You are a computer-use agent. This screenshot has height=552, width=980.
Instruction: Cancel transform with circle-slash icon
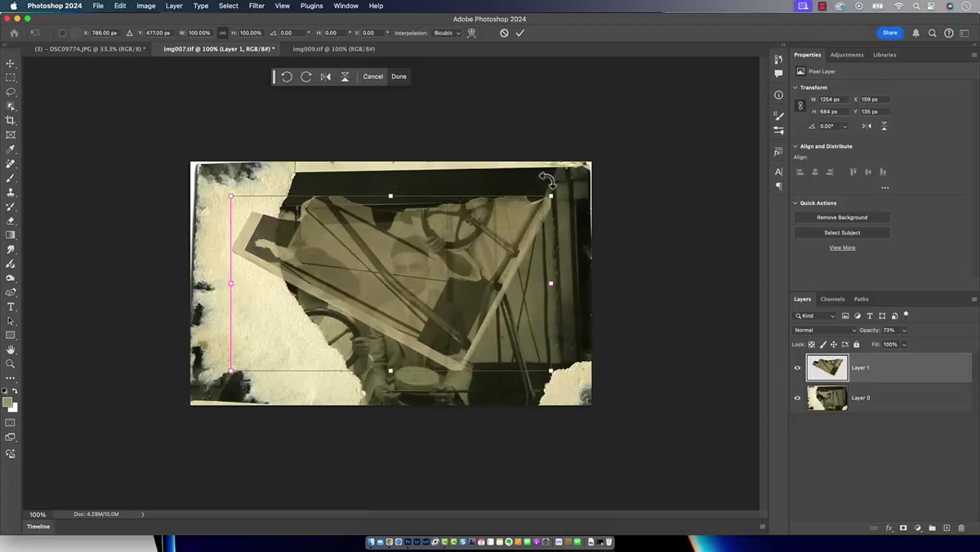[504, 33]
